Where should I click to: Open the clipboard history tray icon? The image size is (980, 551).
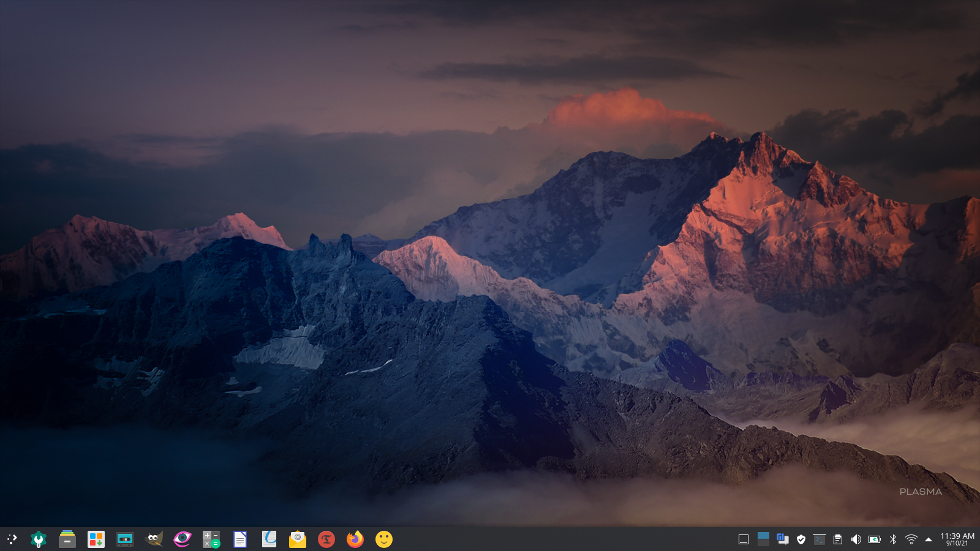tap(838, 539)
